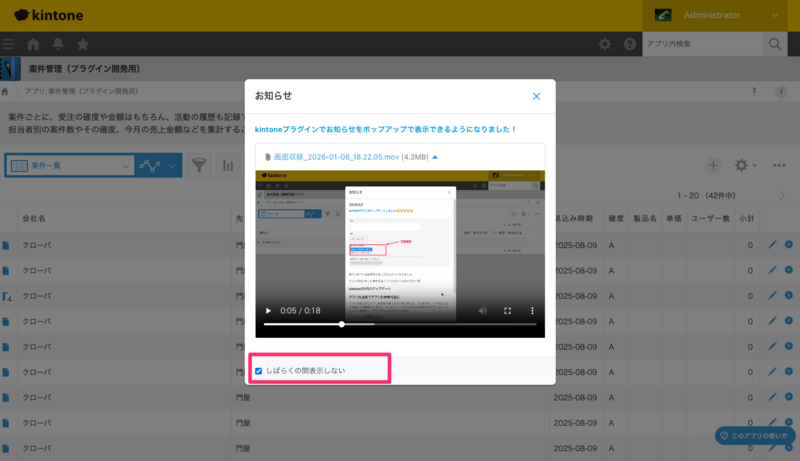Click the breadcrumb home icon

[5, 91]
